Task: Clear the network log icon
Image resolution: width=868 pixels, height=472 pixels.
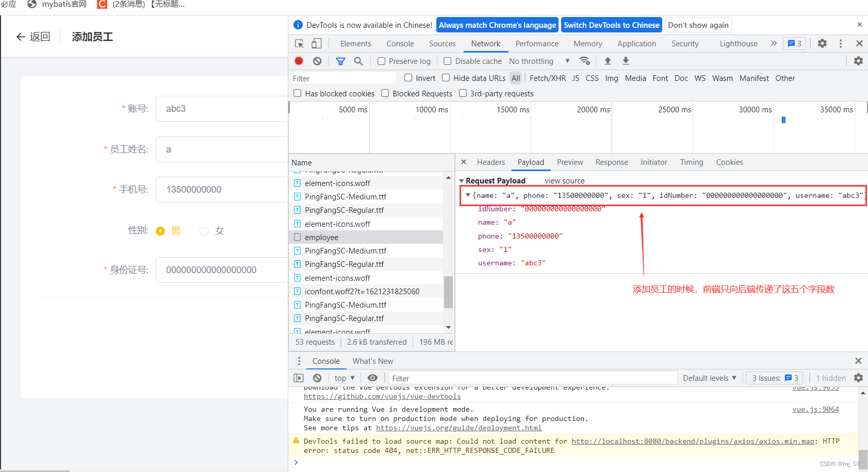Action: pyautogui.click(x=317, y=61)
